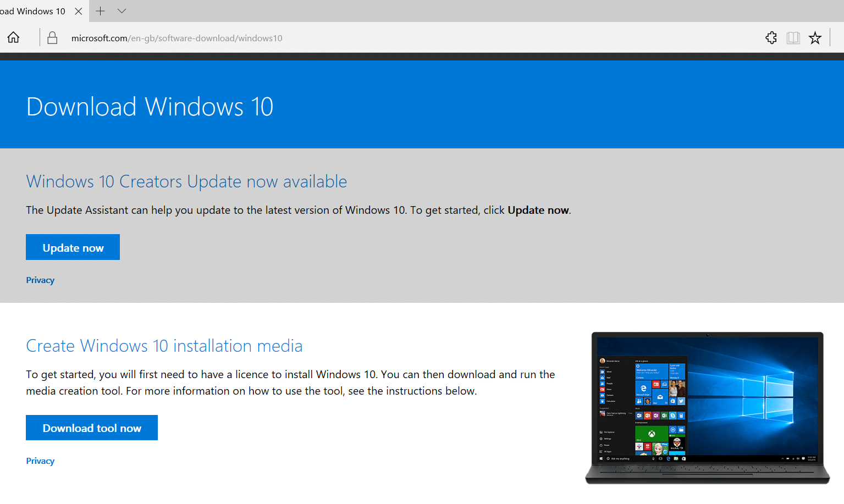Click Windows 10 Creators Update now available heading
Viewport: 844px width, 504px height.
[186, 181]
